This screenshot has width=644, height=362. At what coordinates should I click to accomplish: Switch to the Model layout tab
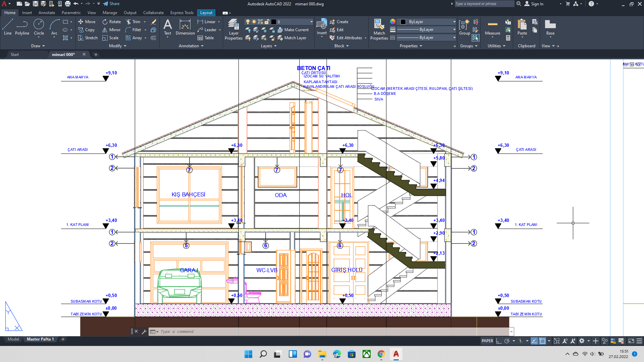pyautogui.click(x=13, y=339)
